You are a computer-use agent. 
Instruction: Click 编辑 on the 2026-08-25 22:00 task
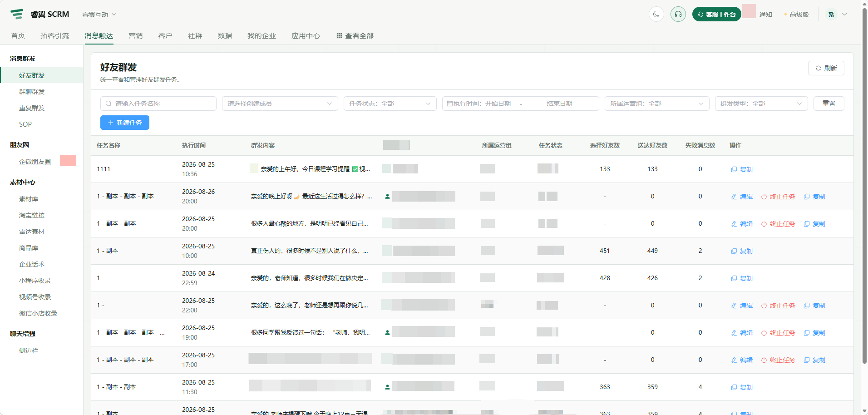pos(742,306)
